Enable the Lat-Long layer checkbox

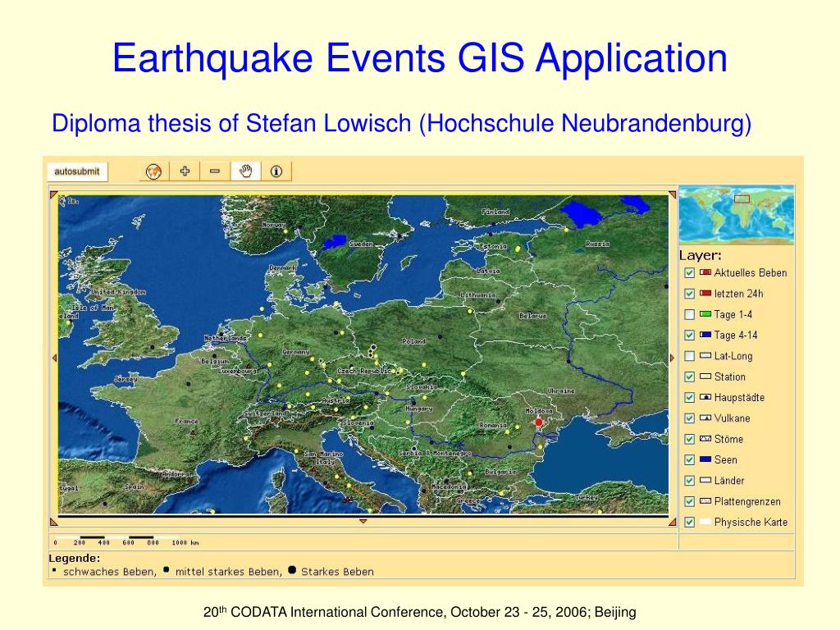(x=689, y=356)
